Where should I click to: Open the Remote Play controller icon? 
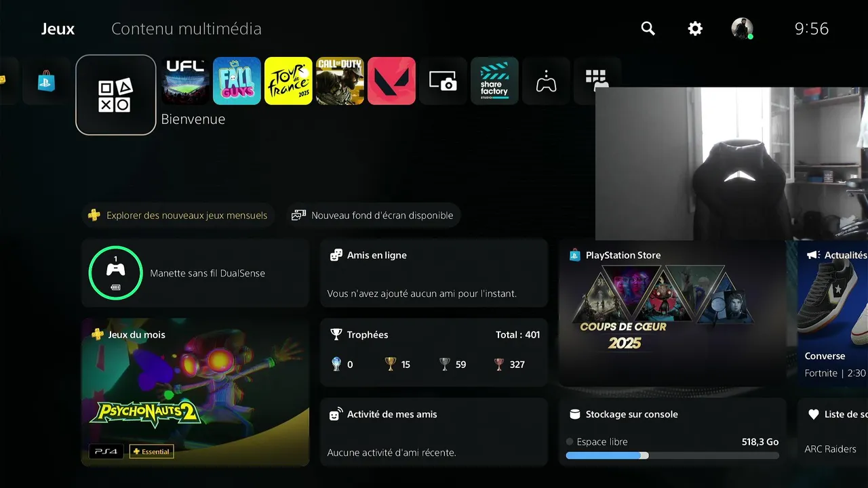coord(546,81)
